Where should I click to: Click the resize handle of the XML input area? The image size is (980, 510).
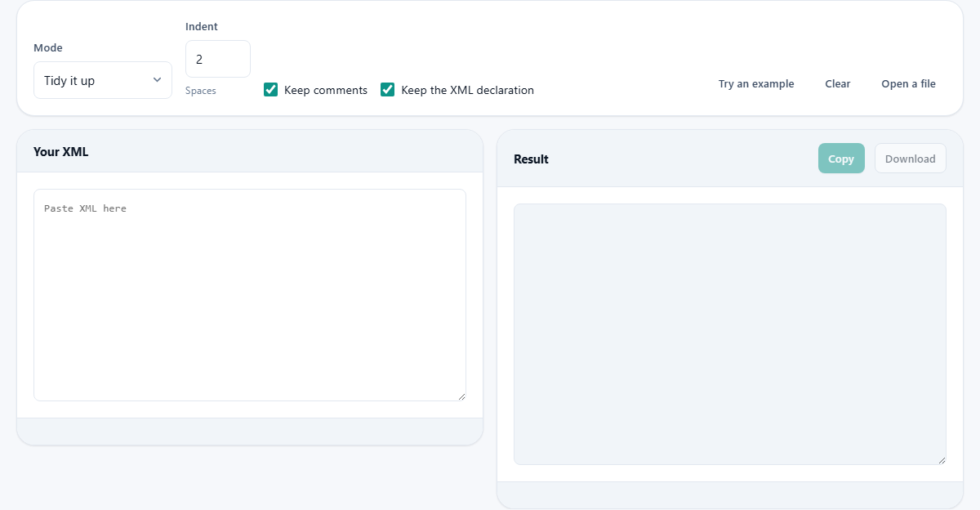(461, 396)
